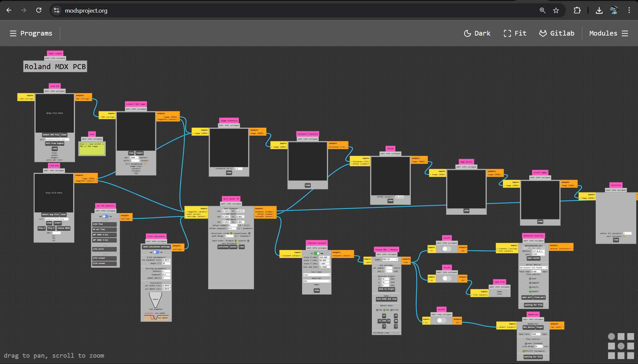Image resolution: width=638 pixels, height=364 pixels.
Task: Open the Modules menu
Action: [609, 33]
